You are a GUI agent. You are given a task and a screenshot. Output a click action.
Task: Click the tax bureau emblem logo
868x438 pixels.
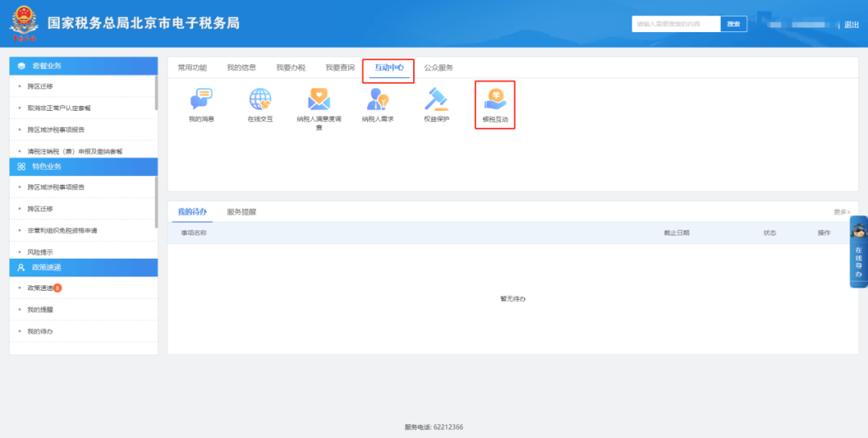24,24
